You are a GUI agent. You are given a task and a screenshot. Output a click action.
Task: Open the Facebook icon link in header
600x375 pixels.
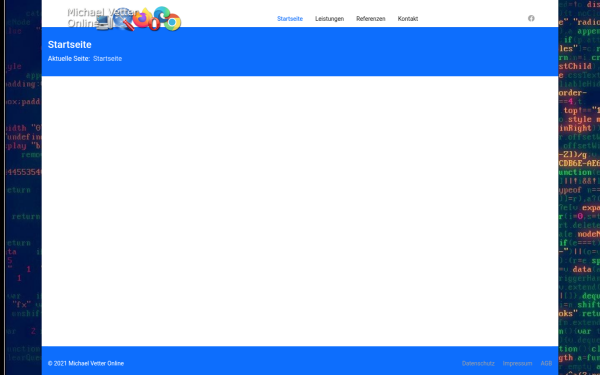tap(531, 18)
